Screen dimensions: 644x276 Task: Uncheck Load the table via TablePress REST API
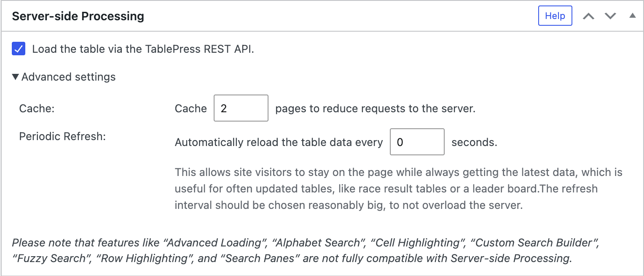pos(19,49)
